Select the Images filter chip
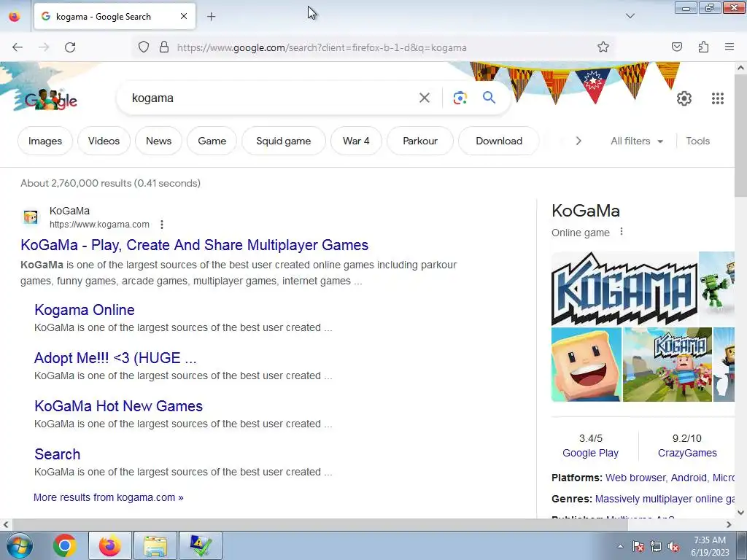 [x=44, y=141]
